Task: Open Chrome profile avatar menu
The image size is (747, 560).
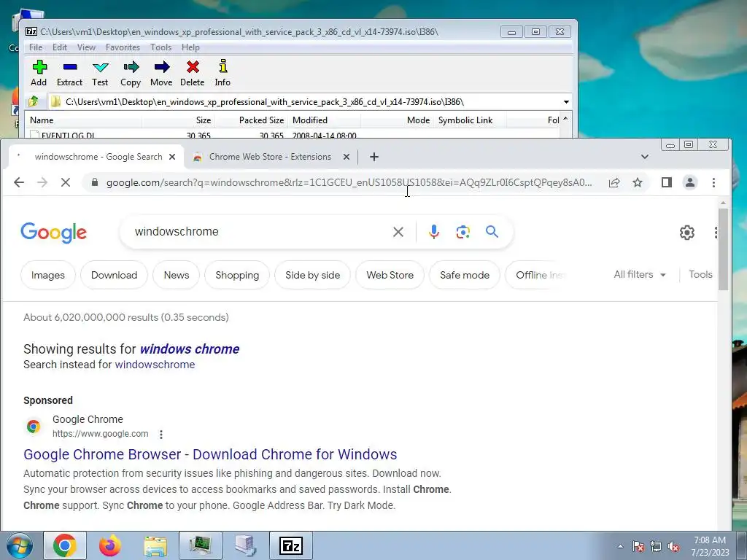Action: pyautogui.click(x=690, y=182)
